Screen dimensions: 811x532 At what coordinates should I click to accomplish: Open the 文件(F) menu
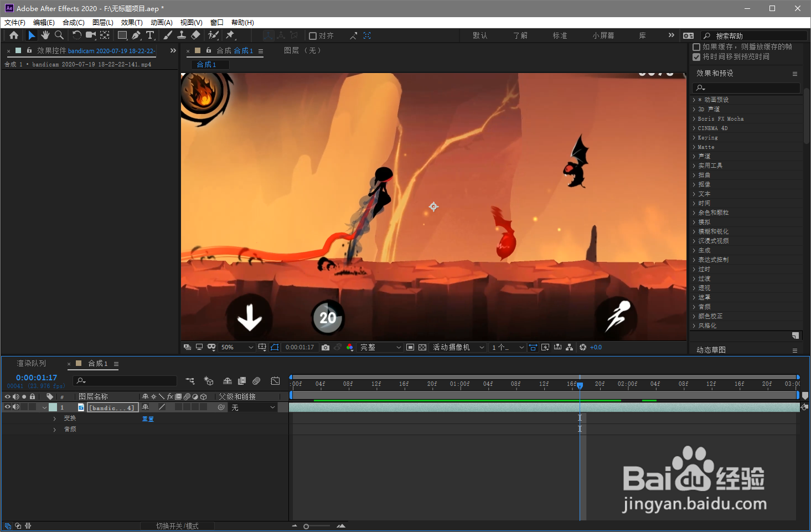[x=15, y=23]
